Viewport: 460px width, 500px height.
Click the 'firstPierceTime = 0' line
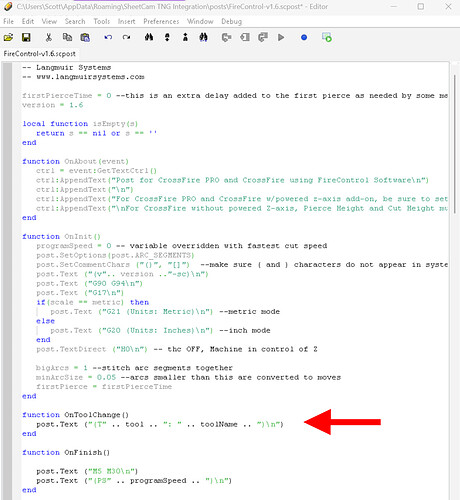[235, 96]
